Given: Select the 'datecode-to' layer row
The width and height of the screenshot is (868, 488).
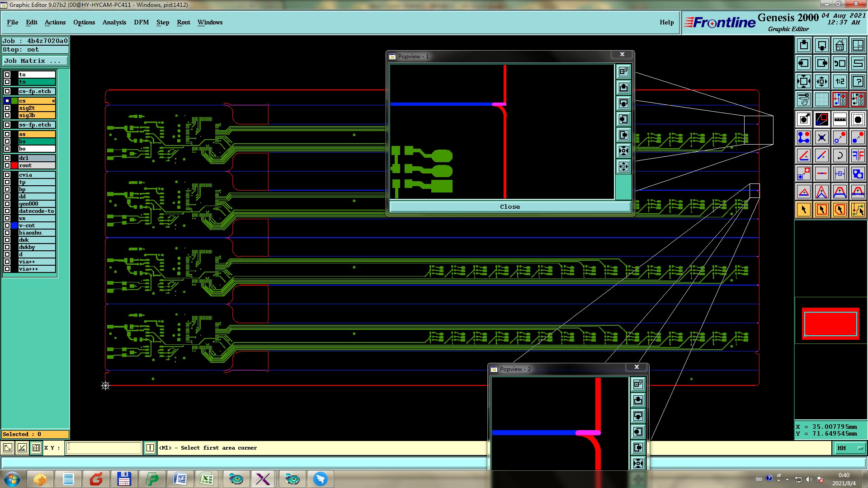Looking at the screenshot, I should pyautogui.click(x=37, y=211).
